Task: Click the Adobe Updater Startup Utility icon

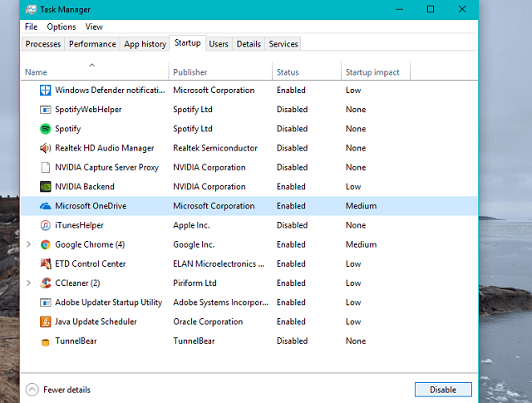Action: [x=45, y=302]
